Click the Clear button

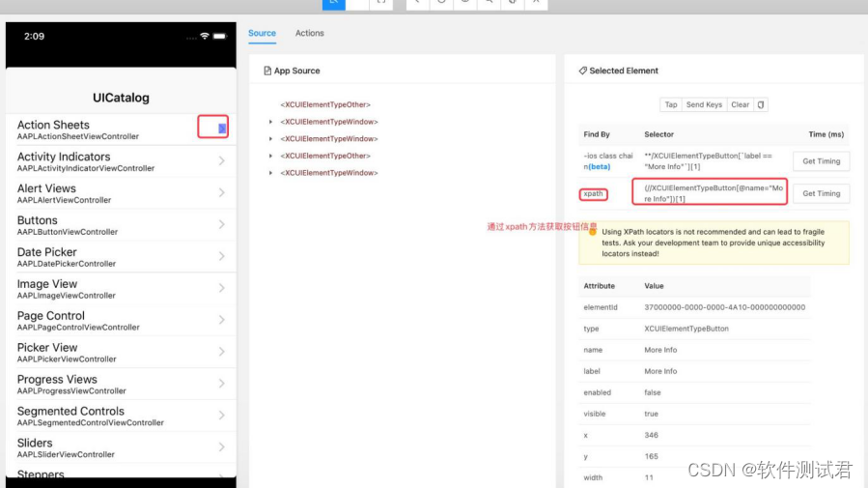(740, 104)
